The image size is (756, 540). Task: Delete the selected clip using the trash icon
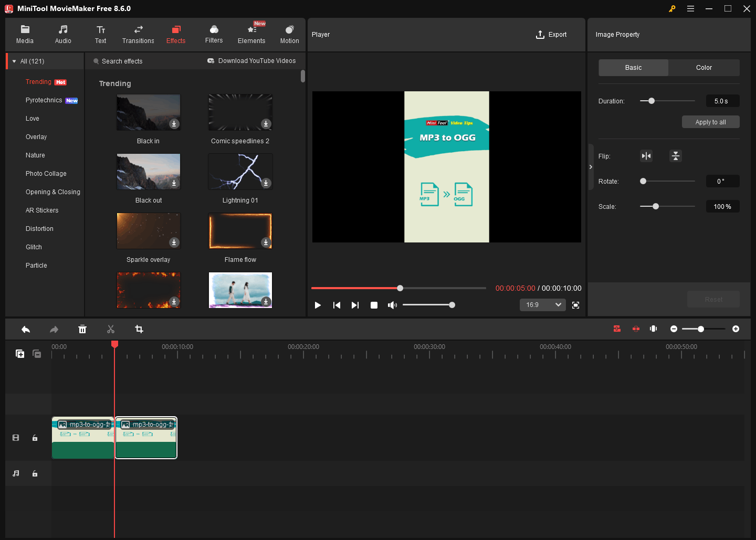pyautogui.click(x=82, y=329)
